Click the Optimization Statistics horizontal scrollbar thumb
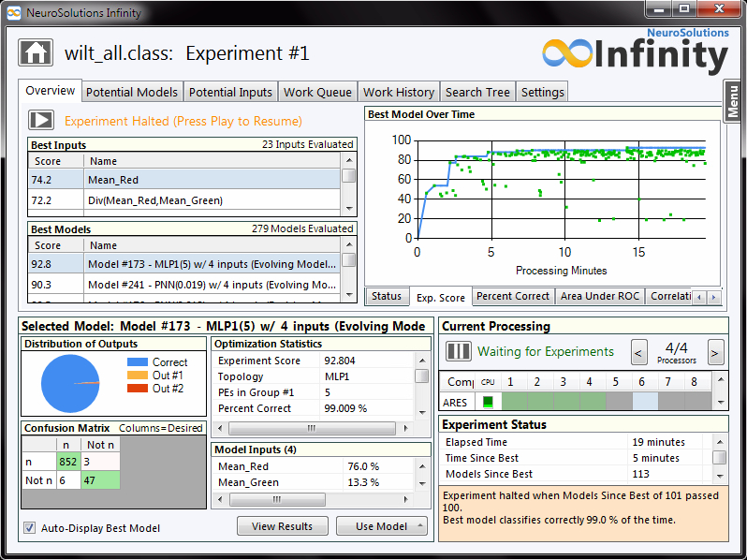Image resolution: width=747 pixels, height=560 pixels. [312, 428]
